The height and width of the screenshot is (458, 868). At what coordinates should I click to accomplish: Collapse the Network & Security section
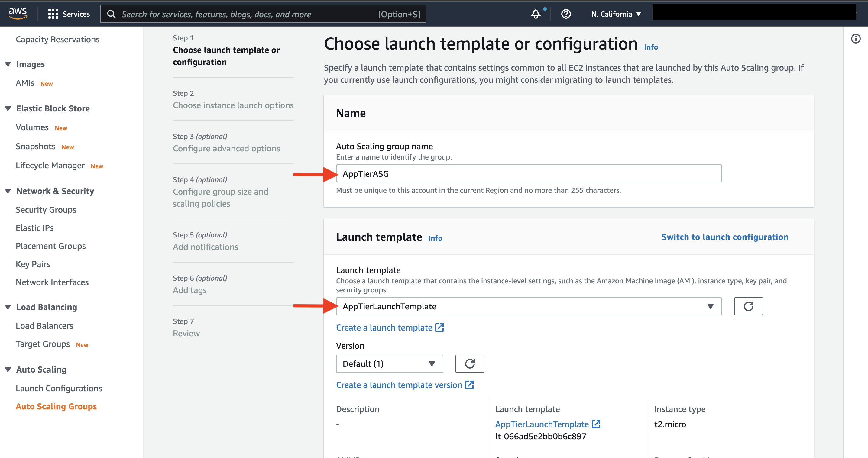point(8,191)
